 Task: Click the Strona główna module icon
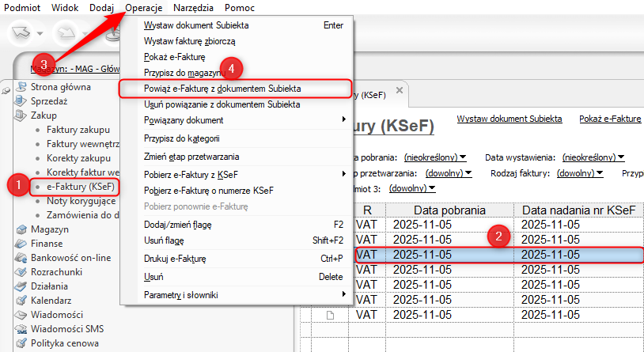(x=21, y=87)
